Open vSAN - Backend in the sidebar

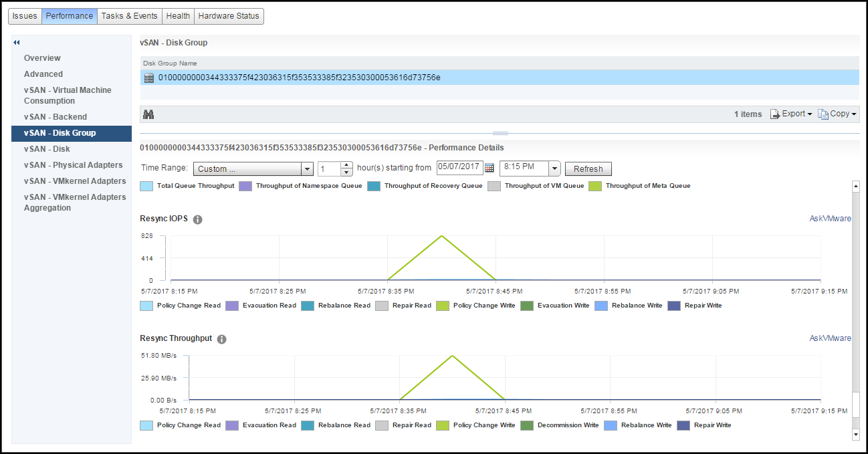click(56, 117)
